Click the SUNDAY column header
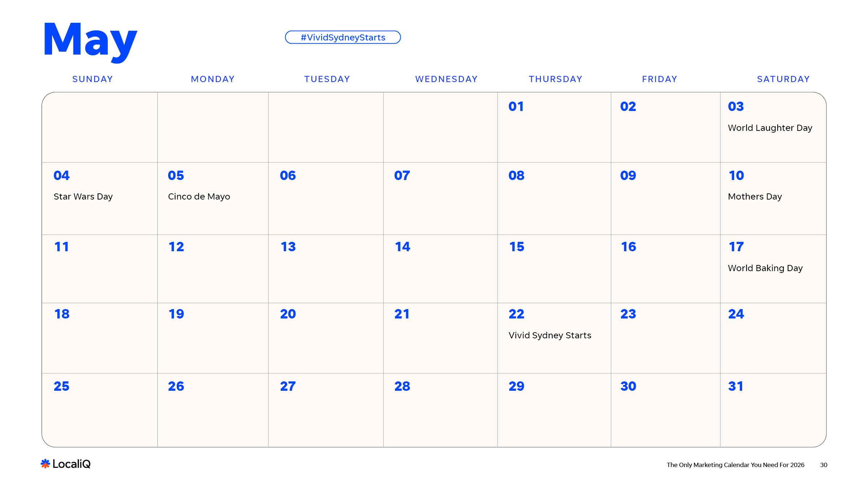The width and height of the screenshot is (868, 488). (x=93, y=79)
